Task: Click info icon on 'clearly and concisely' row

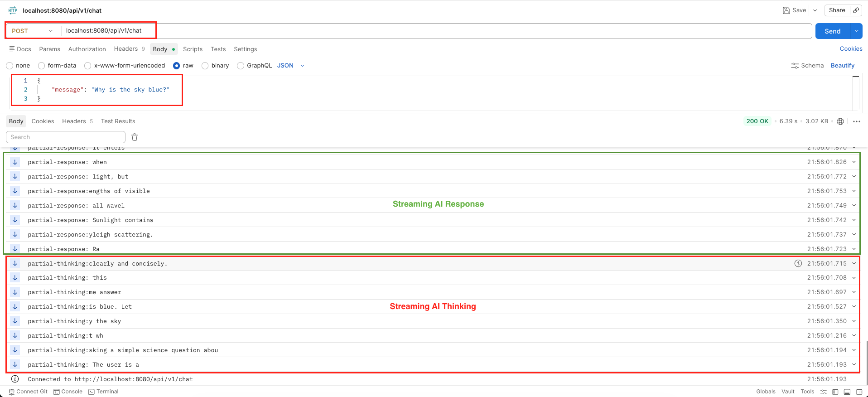Action: (x=798, y=263)
